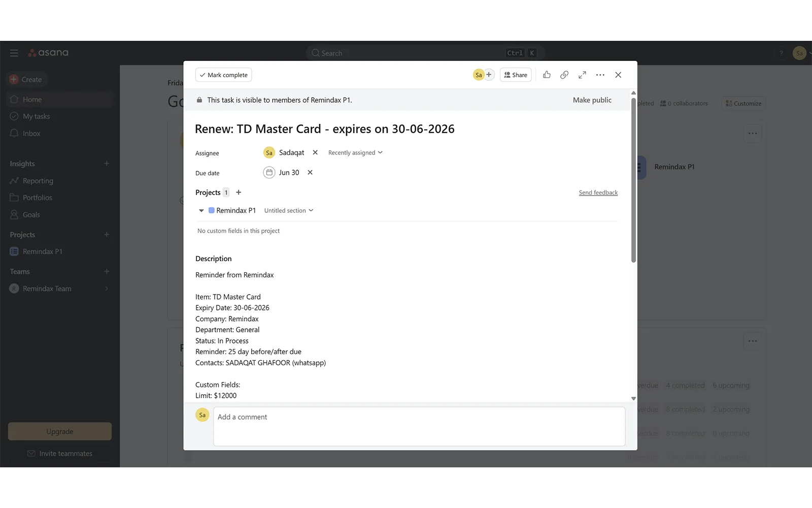Add collaborator with plus beside Sa avatar
This screenshot has width=812, height=508.
pyautogui.click(x=489, y=75)
